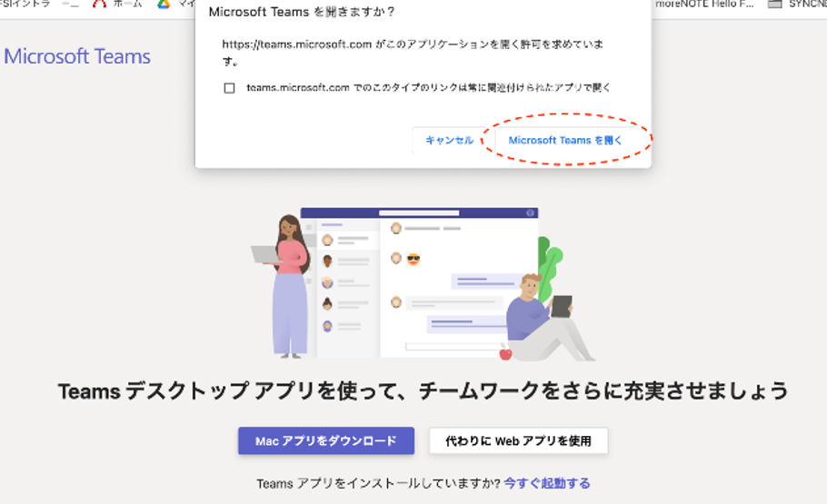This screenshot has height=504, width=827.
Task: Tick the always-open-links-in-associated-app checkbox
Action: 229,88
